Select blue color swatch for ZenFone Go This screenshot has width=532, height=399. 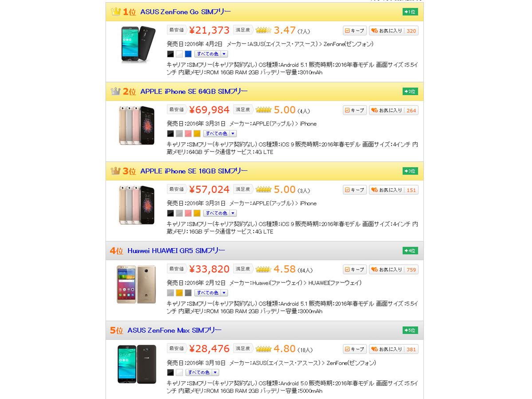tap(188, 54)
